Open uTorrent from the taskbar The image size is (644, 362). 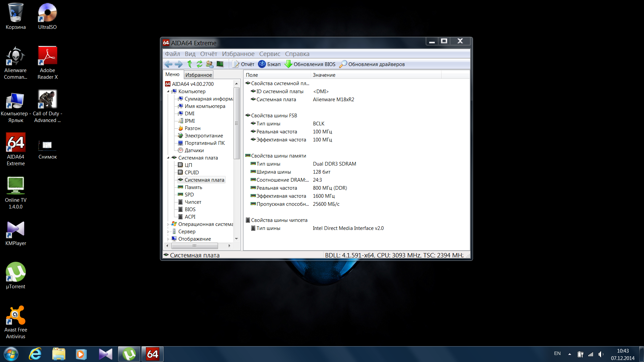tap(129, 354)
